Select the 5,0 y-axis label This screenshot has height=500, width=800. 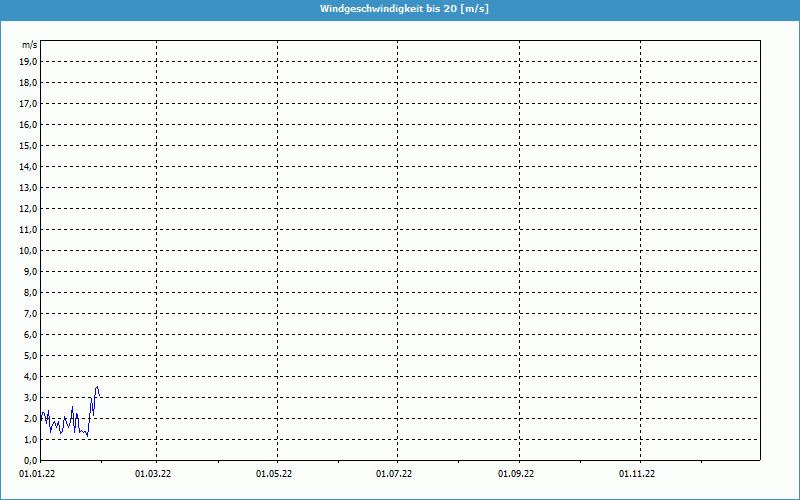tap(31, 356)
